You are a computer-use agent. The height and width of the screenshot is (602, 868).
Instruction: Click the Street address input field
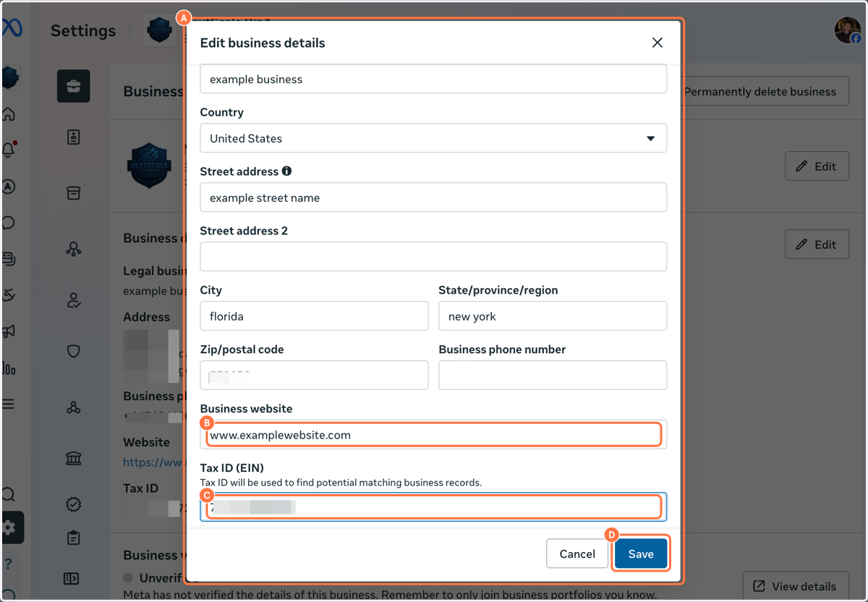click(433, 198)
